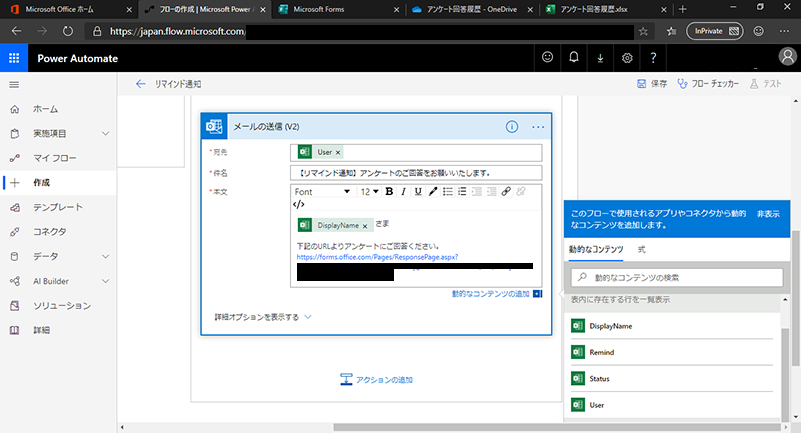The height and width of the screenshot is (433, 801).
Task: Open the forms.office.com URL in body
Action: click(377, 257)
